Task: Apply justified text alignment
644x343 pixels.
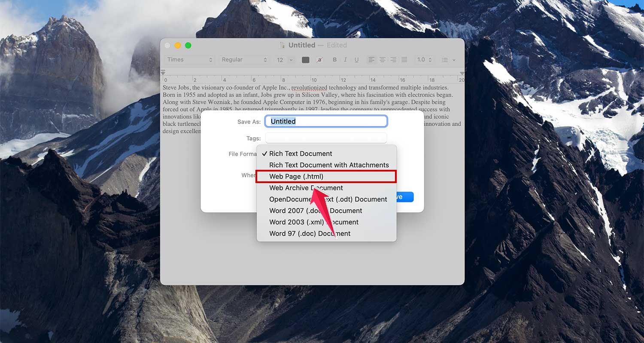Action: point(404,60)
